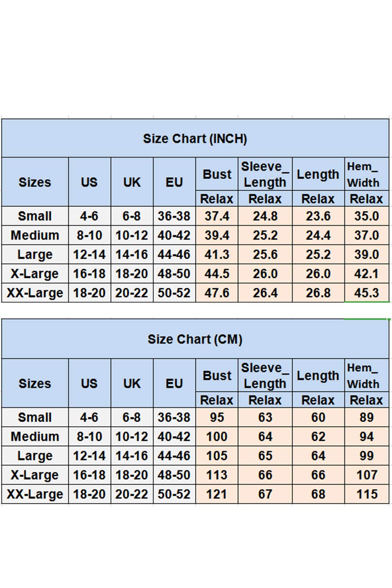This screenshot has width=392, height=588.
Task: Click the Hem_Width header in CM chart
Action: (367, 376)
